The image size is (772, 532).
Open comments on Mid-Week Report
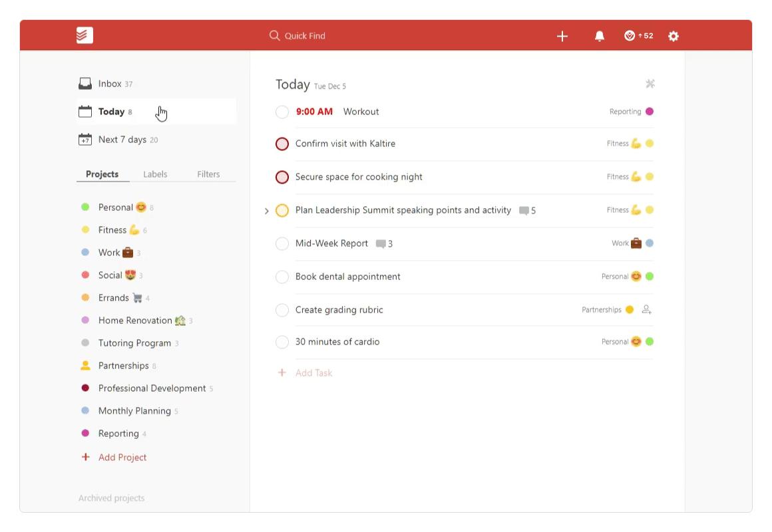tap(383, 244)
